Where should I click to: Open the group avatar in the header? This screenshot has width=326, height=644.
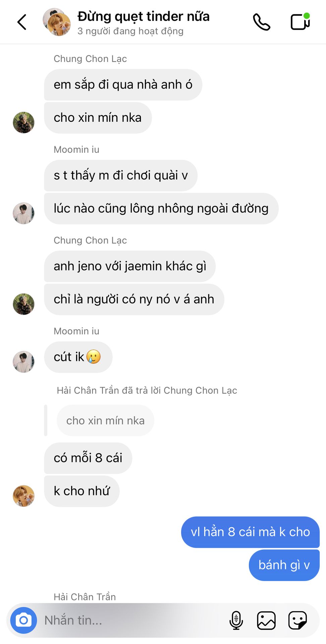(x=57, y=22)
